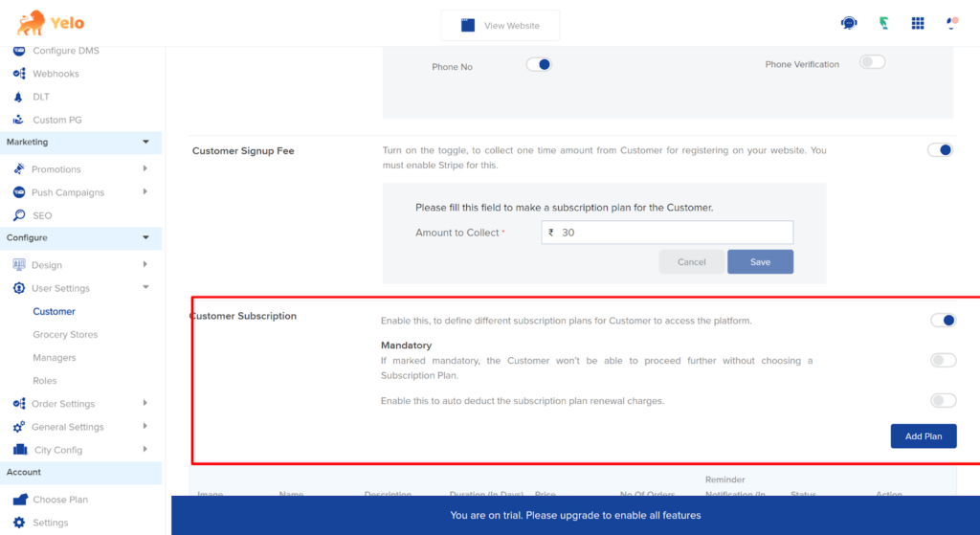
Task: Enable the Phone Verification toggle
Action: (872, 62)
